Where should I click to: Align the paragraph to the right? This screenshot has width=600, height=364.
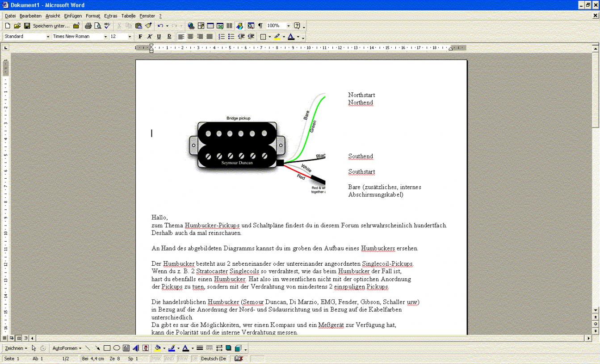coord(200,37)
